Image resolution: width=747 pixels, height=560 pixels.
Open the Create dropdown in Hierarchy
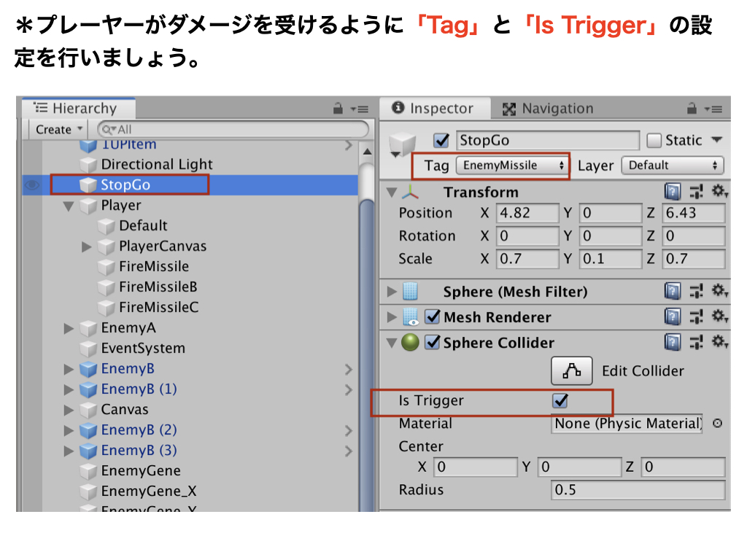[58, 130]
